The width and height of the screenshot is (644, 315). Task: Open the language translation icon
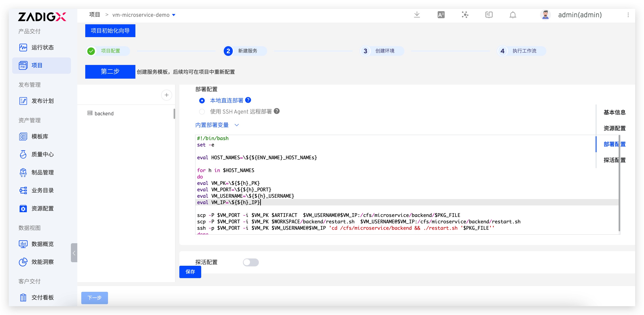click(441, 15)
